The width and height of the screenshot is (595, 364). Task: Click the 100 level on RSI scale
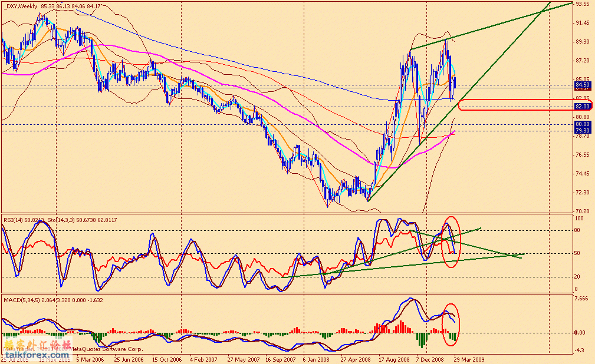579,219
